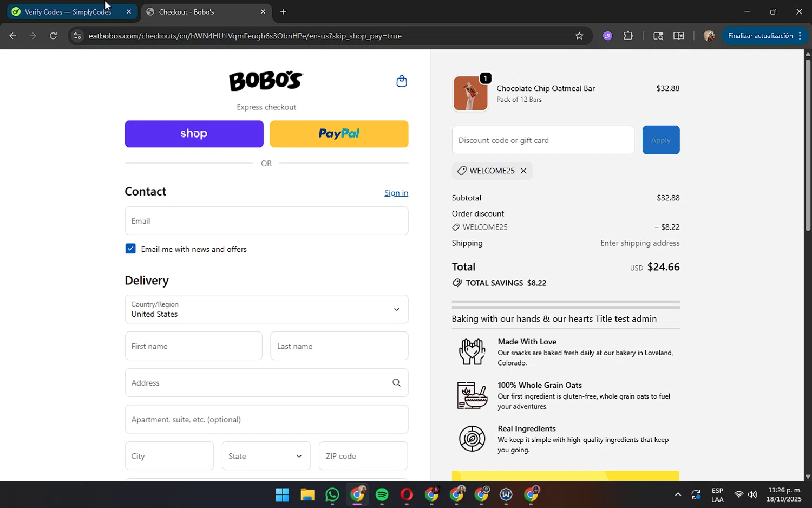The height and width of the screenshot is (508, 812).
Task: View site information icon in the address bar
Action: [x=77, y=36]
